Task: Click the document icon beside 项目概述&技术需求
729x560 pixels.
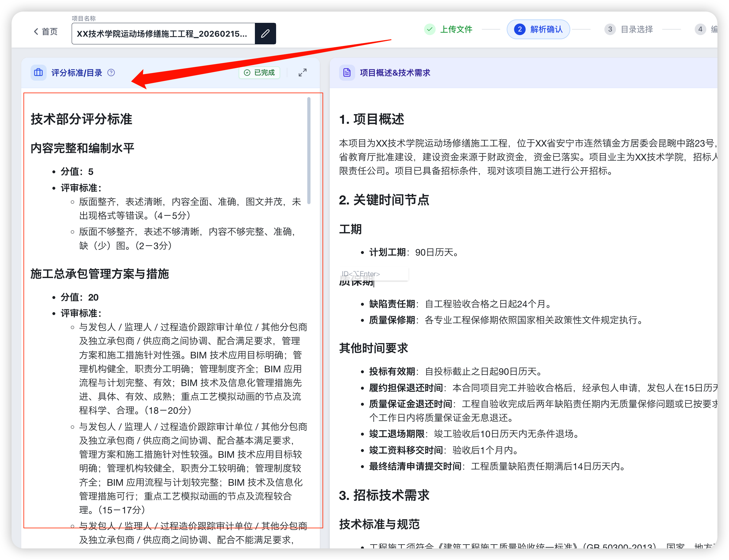Action: (x=347, y=73)
